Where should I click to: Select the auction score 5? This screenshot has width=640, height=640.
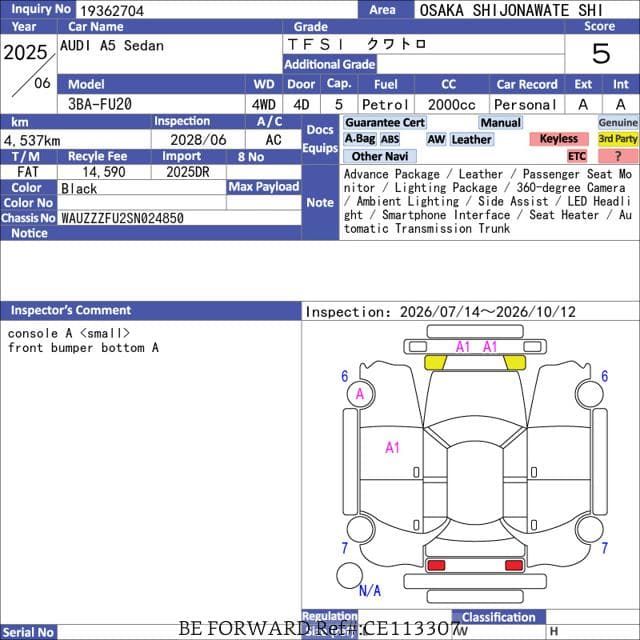[601, 53]
